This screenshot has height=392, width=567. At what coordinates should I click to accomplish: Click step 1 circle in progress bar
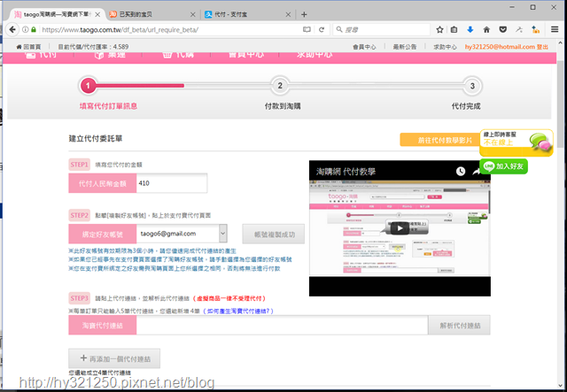click(88, 86)
